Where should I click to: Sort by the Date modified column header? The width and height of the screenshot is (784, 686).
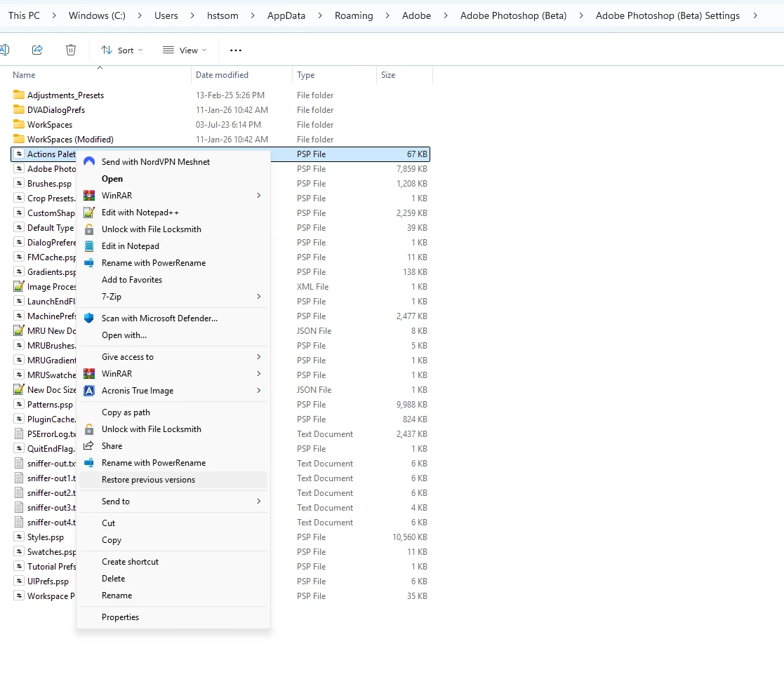[x=222, y=75]
